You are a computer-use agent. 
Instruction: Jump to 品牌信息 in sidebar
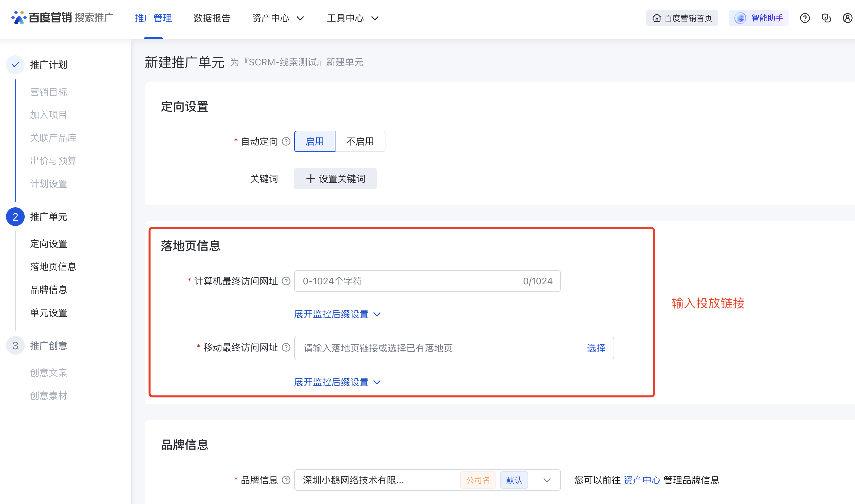point(49,290)
